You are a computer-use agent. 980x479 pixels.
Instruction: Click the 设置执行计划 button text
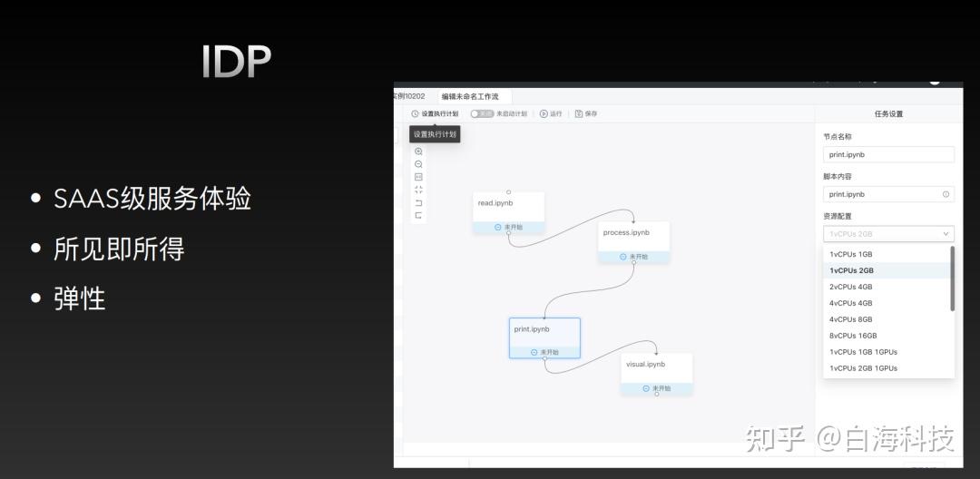[x=440, y=113]
